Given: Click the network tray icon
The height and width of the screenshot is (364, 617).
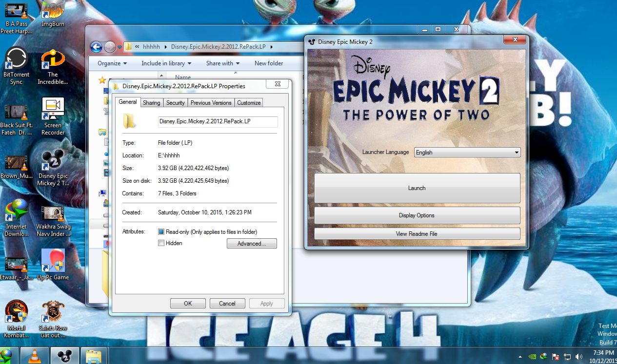Looking at the screenshot, I should (x=568, y=357).
